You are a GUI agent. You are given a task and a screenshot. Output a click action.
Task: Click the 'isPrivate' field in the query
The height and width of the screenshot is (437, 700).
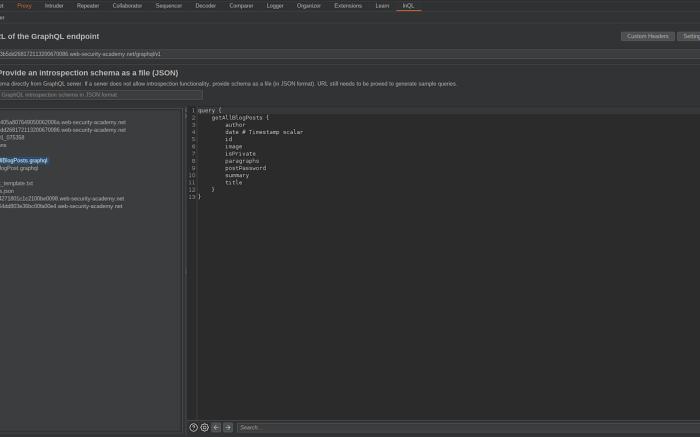240,154
